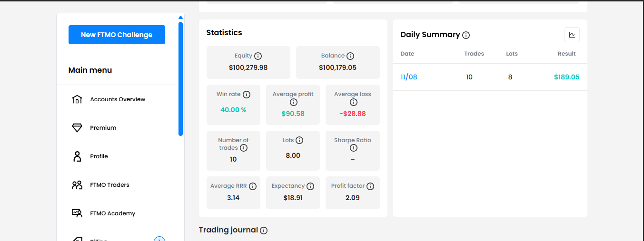Click the Average RRR info icon
644x241 pixels.
(x=253, y=186)
